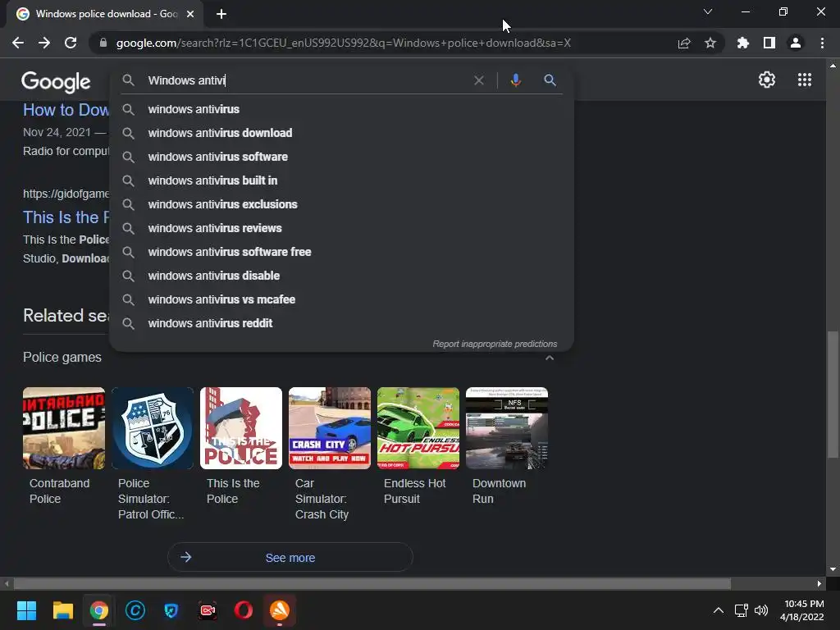Open the Google apps grid
Image resolution: width=840 pixels, height=630 pixels.
click(805, 80)
